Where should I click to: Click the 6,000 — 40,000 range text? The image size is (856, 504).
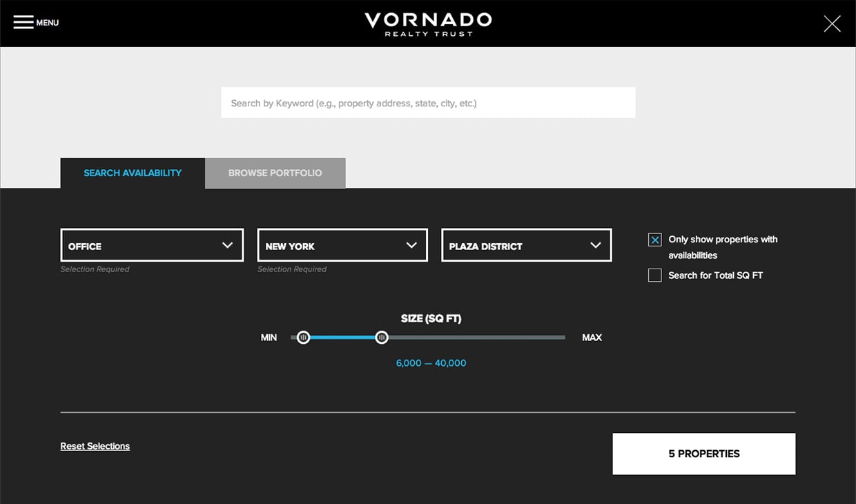(x=431, y=363)
